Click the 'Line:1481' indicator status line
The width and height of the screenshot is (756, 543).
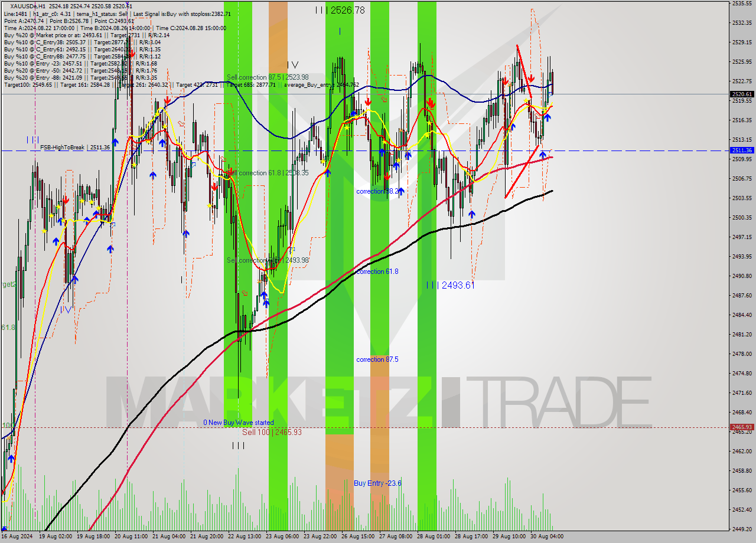point(118,14)
